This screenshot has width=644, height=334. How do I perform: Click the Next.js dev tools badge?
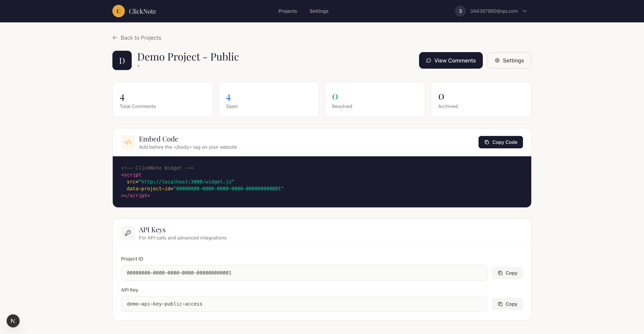tap(13, 321)
